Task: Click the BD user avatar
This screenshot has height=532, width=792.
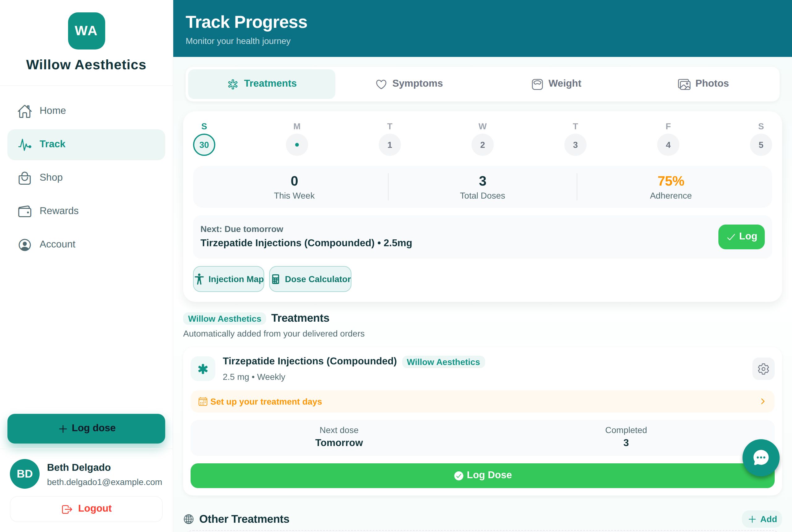Action: coord(25,474)
